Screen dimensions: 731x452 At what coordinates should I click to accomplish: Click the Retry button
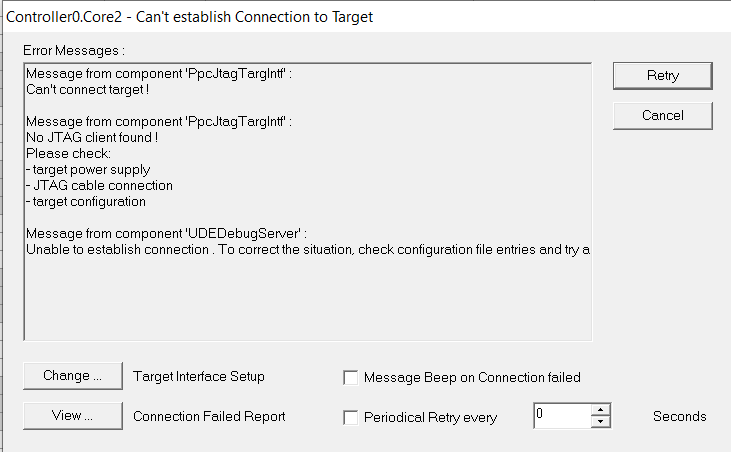point(662,76)
